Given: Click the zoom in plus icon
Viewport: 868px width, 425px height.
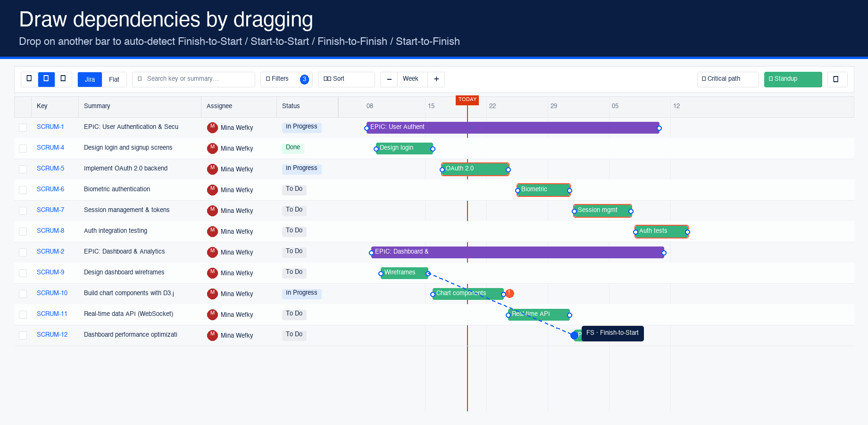Looking at the screenshot, I should pos(436,79).
